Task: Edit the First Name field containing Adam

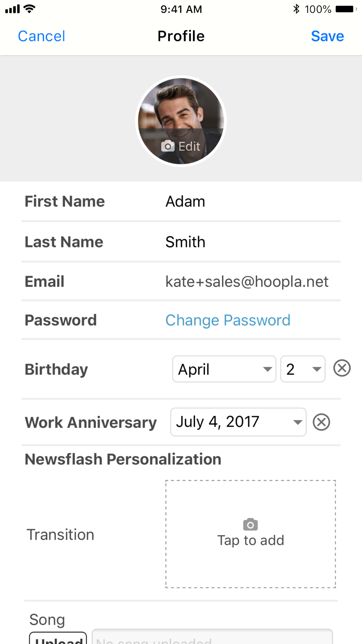Action: [x=185, y=201]
